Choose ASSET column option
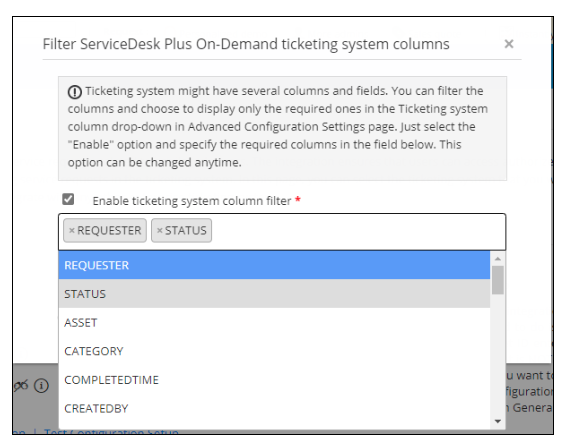This screenshot has height=442, width=567. 274,322
